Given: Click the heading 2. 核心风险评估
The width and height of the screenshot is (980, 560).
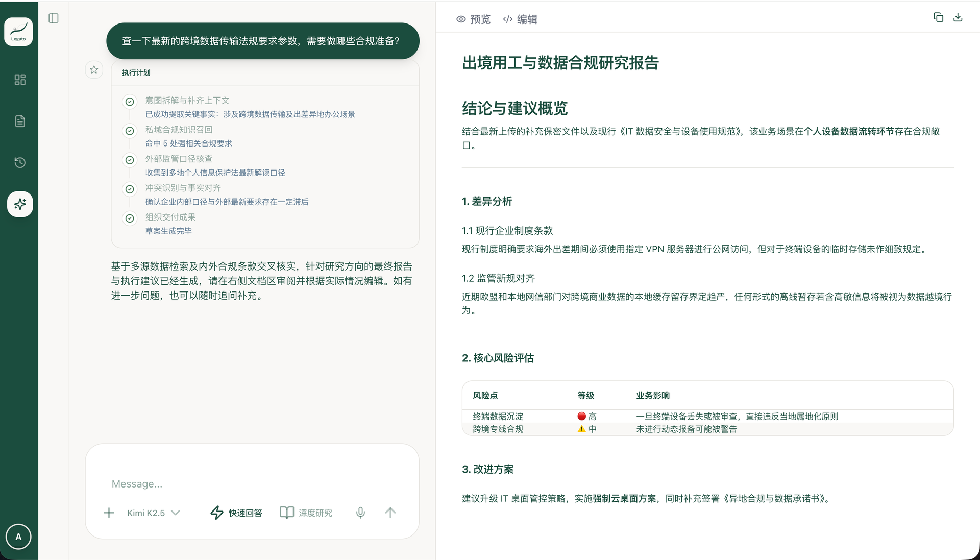Looking at the screenshot, I should click(x=498, y=358).
